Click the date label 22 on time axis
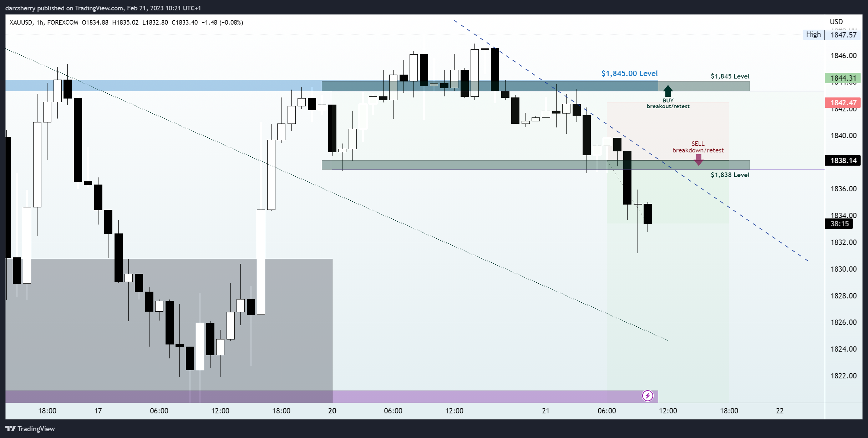 tap(780, 411)
